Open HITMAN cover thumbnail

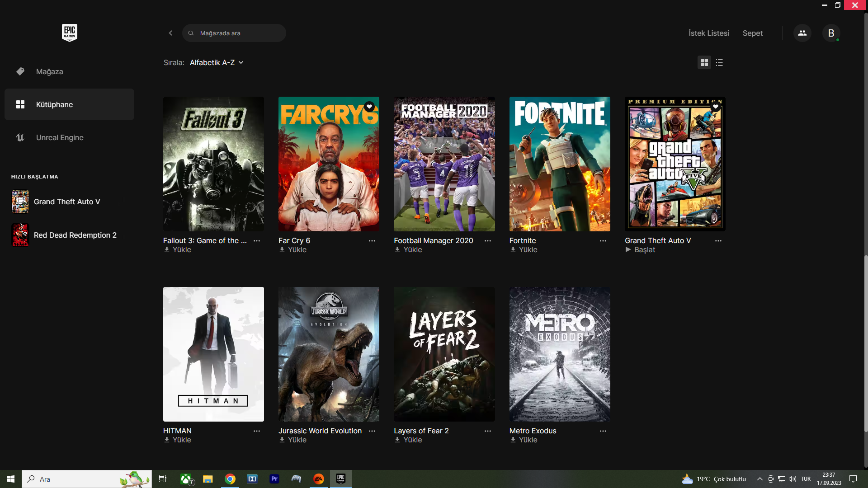213,354
